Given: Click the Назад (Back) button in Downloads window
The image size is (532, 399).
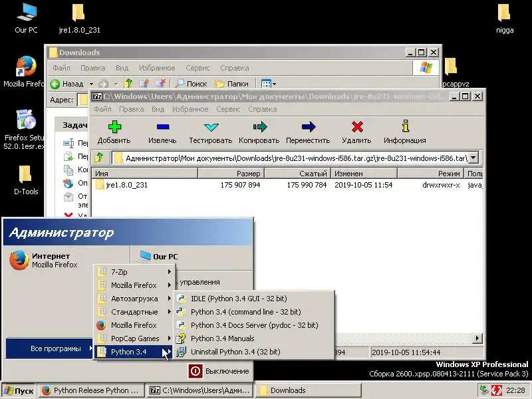Looking at the screenshot, I should pyautogui.click(x=67, y=84).
